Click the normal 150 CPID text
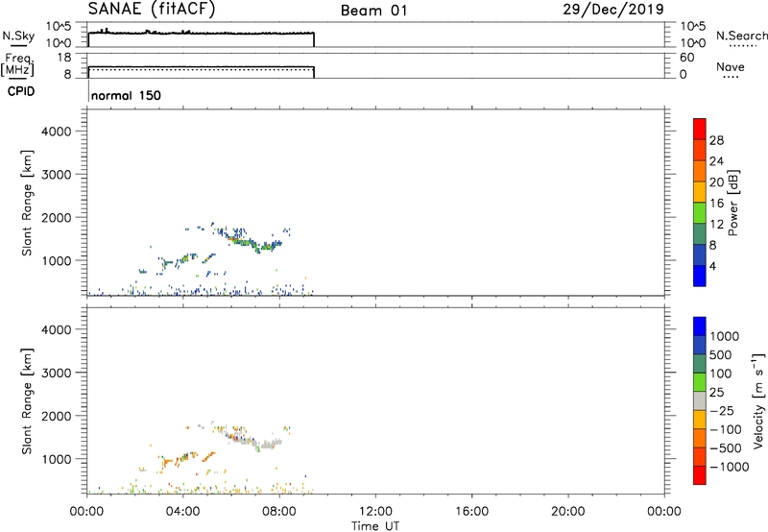The width and height of the screenshot is (768, 532). click(126, 95)
